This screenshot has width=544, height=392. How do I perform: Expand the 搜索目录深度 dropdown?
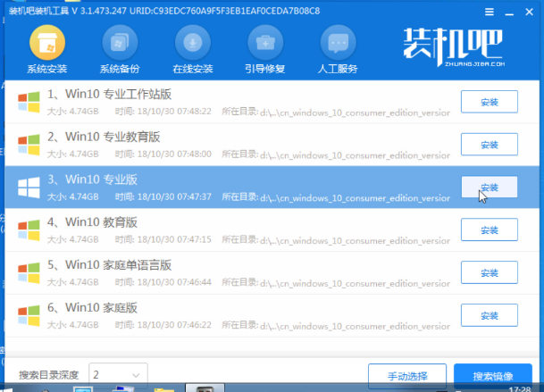click(x=137, y=373)
